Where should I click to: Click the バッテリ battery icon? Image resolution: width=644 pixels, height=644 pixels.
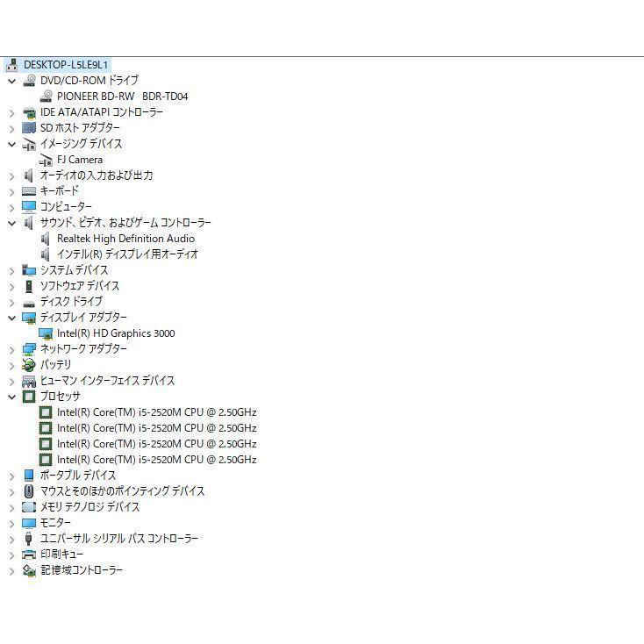[29, 365]
